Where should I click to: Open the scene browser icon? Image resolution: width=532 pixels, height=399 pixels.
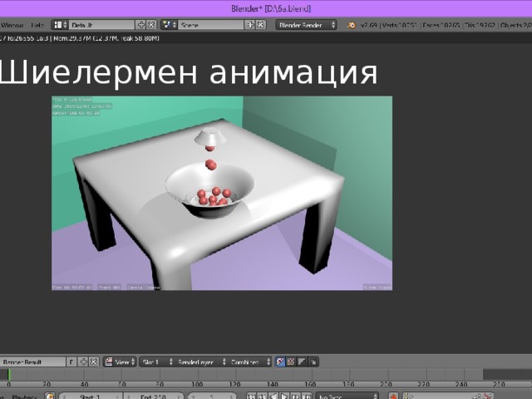pos(170,25)
